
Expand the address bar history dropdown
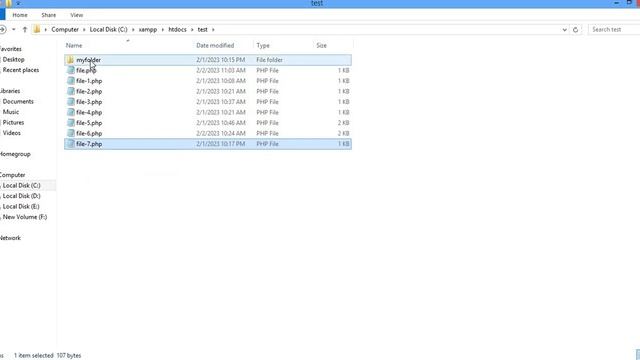(x=564, y=30)
